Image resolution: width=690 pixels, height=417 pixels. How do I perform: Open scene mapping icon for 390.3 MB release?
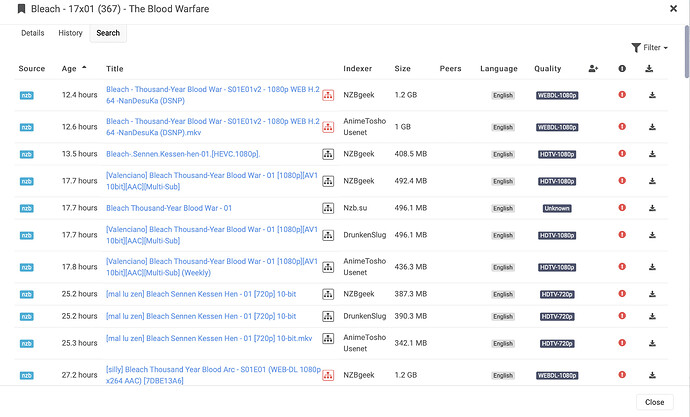tap(328, 316)
